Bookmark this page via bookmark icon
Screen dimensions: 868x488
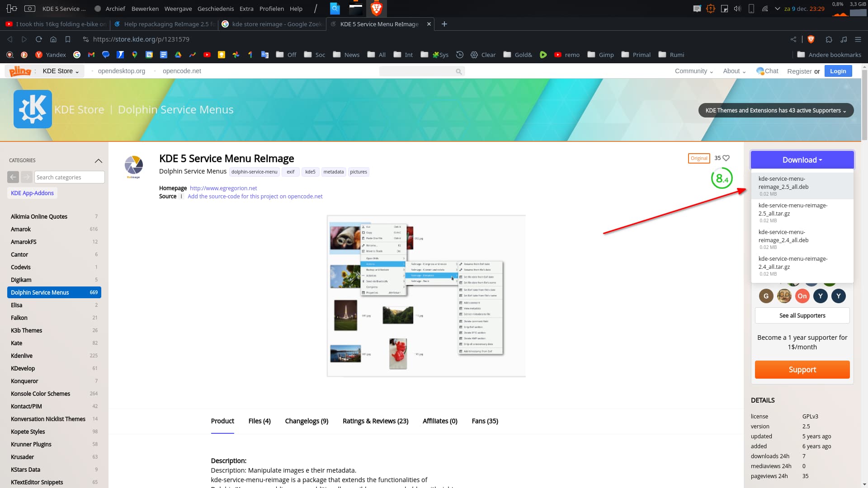pyautogui.click(x=68, y=39)
